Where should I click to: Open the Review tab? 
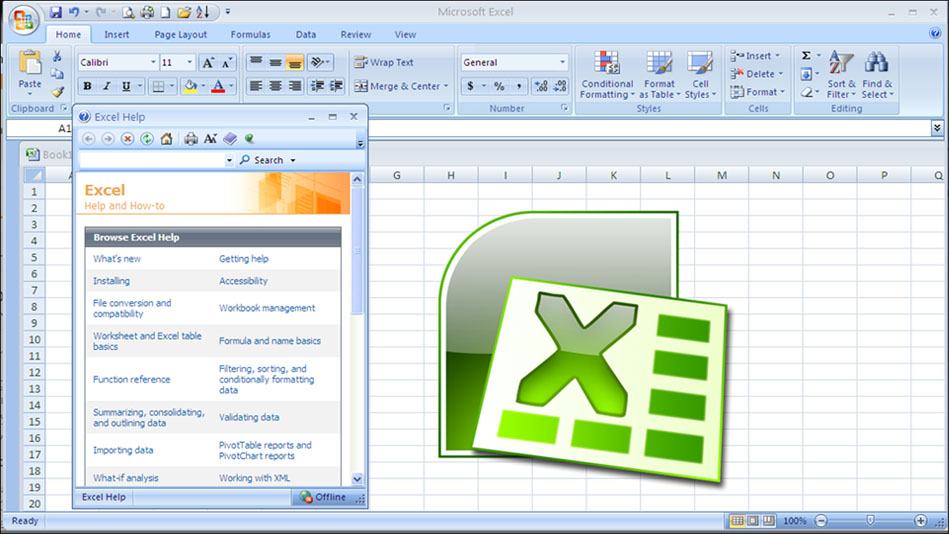click(356, 35)
